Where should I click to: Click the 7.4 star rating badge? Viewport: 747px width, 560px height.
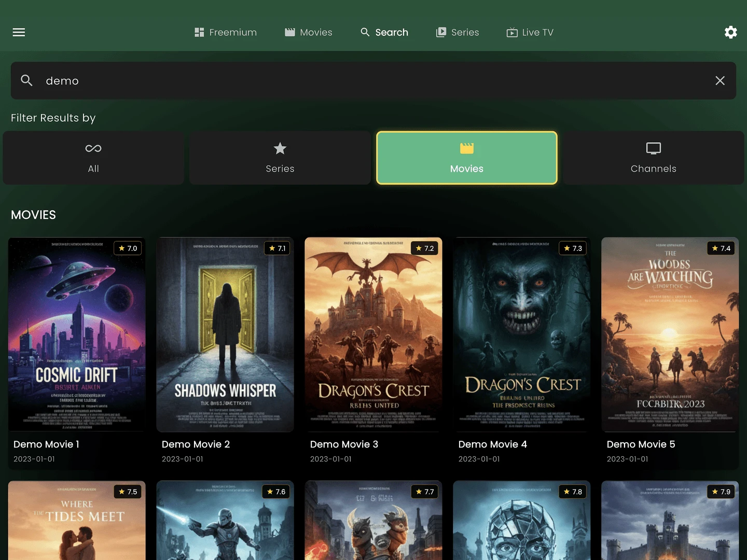tap(721, 248)
